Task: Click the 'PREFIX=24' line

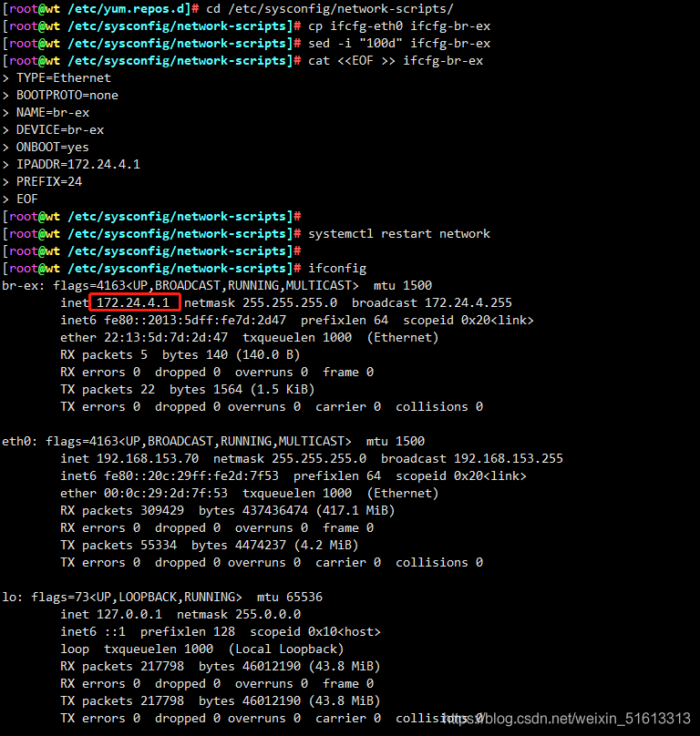Action: [49, 181]
